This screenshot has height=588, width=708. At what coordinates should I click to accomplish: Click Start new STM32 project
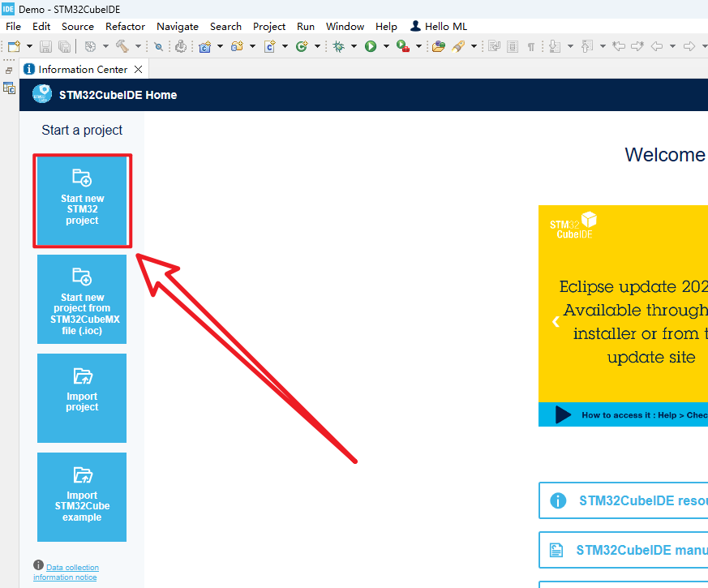click(x=82, y=201)
